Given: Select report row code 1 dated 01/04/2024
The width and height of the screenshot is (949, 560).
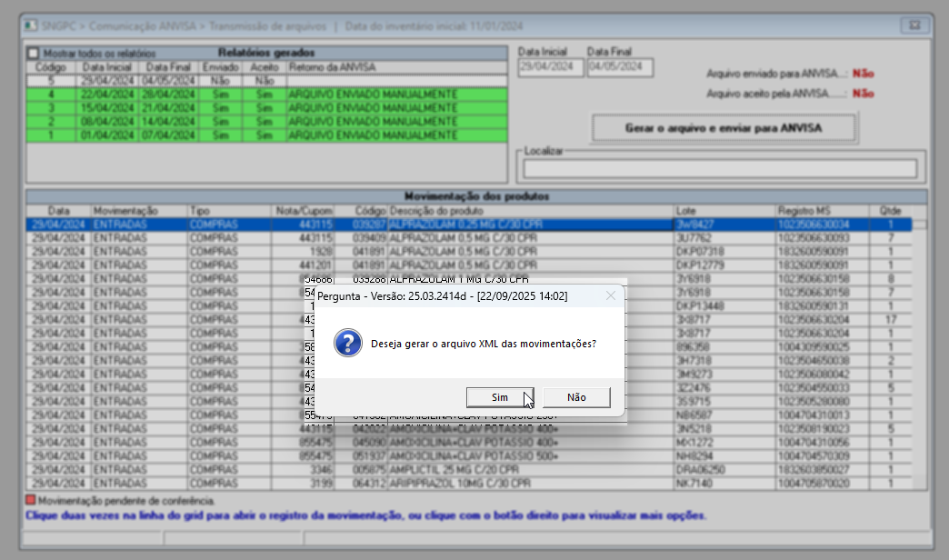Looking at the screenshot, I should (266, 135).
